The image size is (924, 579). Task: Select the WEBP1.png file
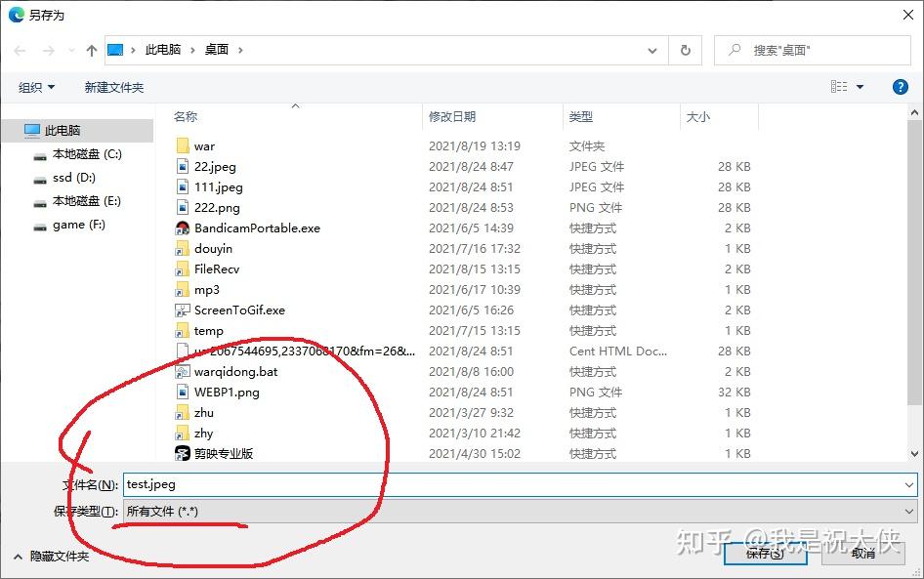tap(217, 392)
